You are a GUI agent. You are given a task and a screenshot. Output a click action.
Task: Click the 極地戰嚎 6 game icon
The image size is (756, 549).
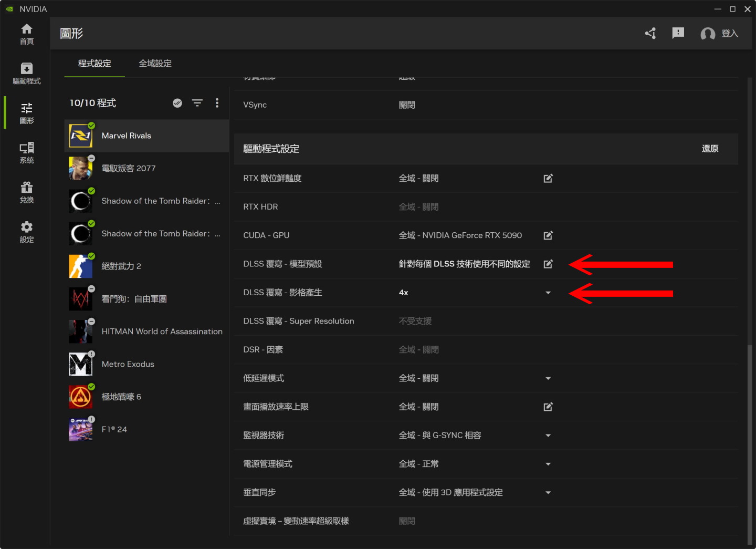[81, 397]
